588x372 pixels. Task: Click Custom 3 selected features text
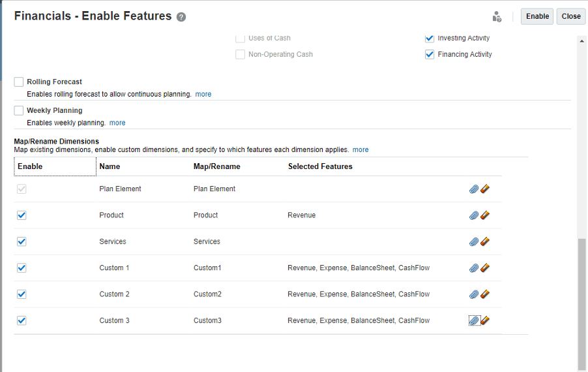[x=359, y=320]
